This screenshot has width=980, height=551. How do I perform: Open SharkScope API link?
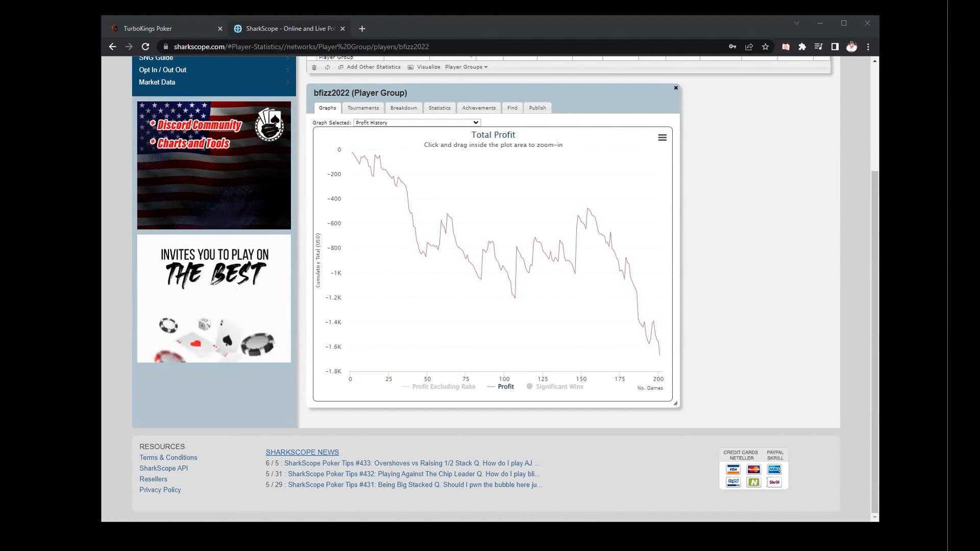[163, 468]
